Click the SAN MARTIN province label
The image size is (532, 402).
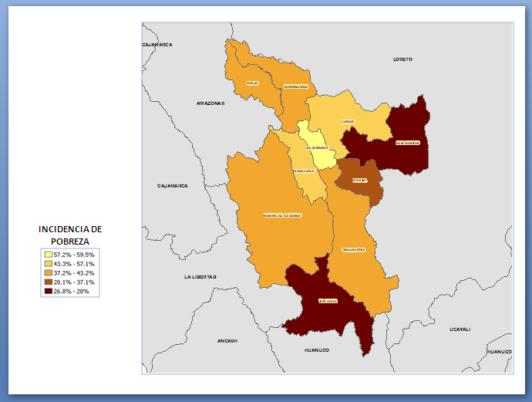coord(407,143)
